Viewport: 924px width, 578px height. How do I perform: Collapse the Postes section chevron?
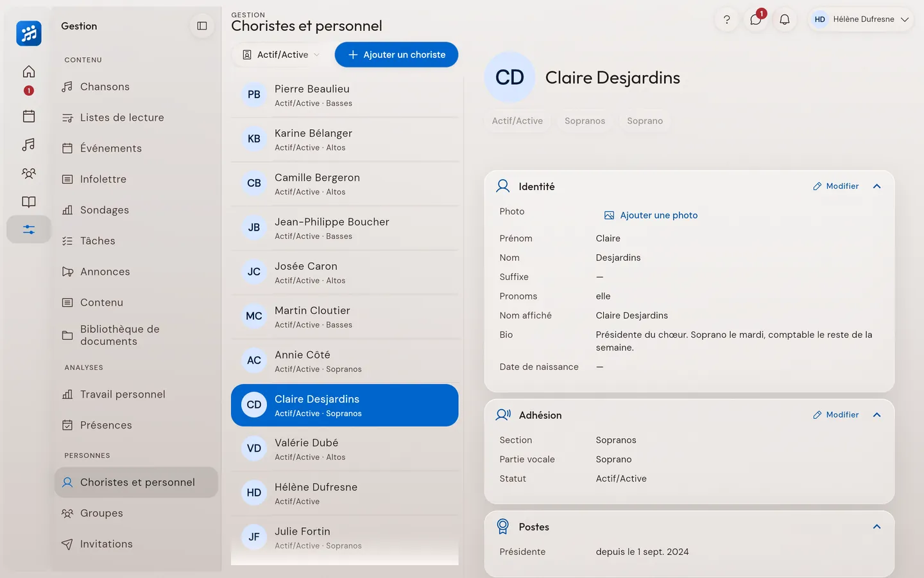click(877, 527)
